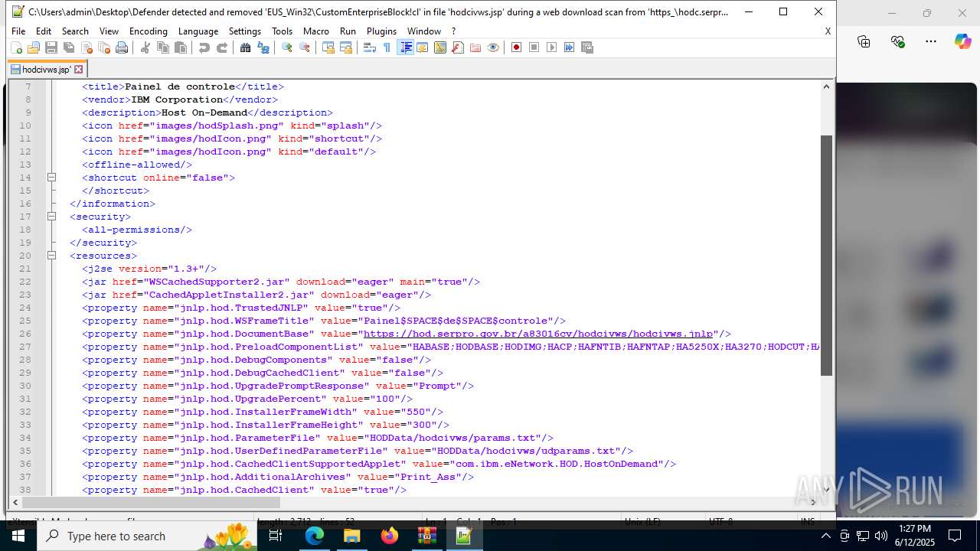This screenshot has width=980, height=551.
Task: Open File Explorer from the taskbar
Action: coord(351,536)
